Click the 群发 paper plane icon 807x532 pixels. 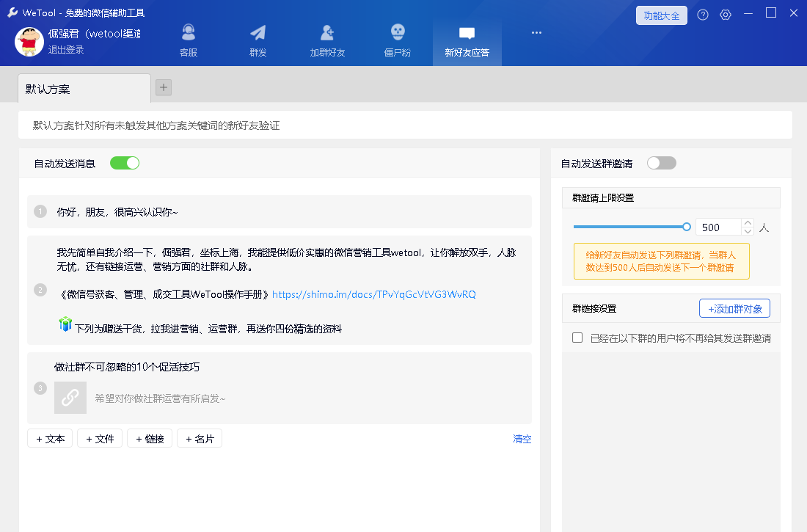(258, 32)
